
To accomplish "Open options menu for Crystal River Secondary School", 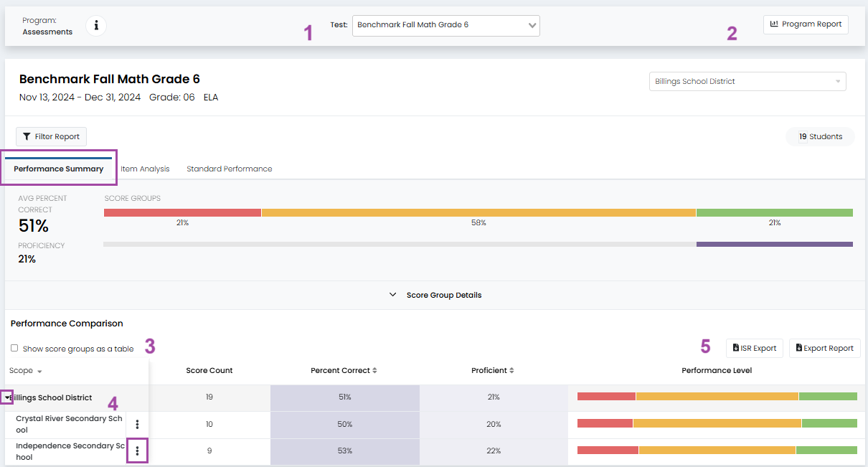I will [x=137, y=425].
